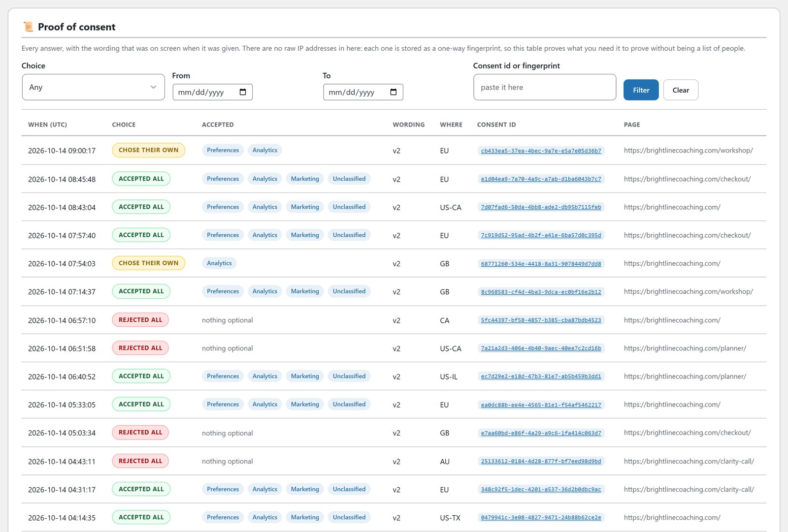This screenshot has height=532, width=788.
Task: Click the Proof of consent heading
Action: pos(76,27)
